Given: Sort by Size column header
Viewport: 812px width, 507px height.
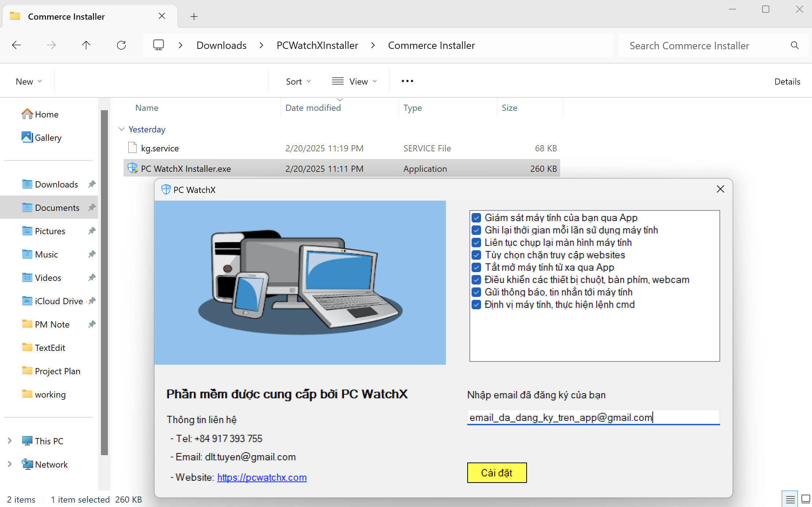Looking at the screenshot, I should 510,108.
